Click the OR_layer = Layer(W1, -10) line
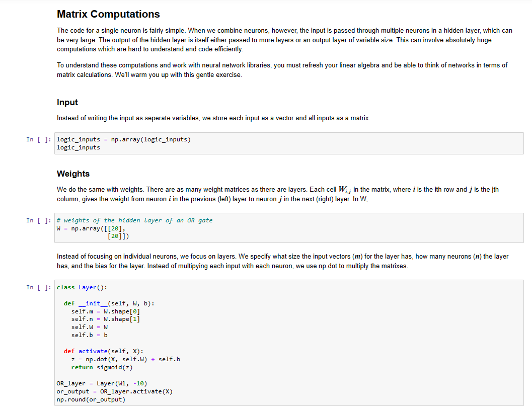 point(102,383)
